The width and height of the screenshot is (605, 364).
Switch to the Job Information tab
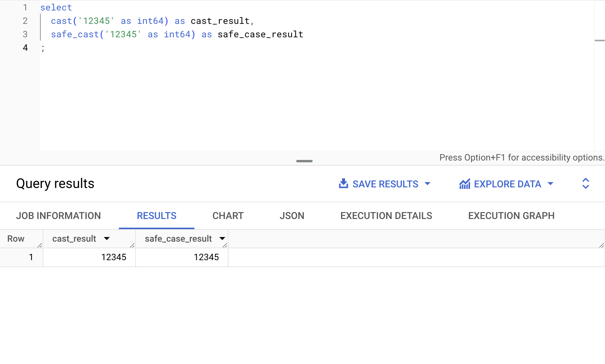tap(59, 216)
